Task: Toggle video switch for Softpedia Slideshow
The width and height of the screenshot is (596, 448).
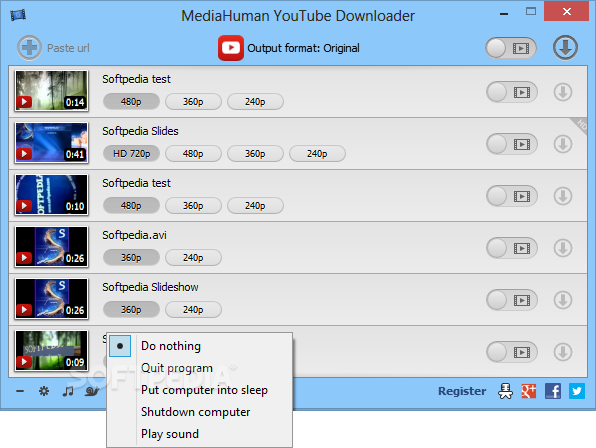Action: tap(512, 300)
